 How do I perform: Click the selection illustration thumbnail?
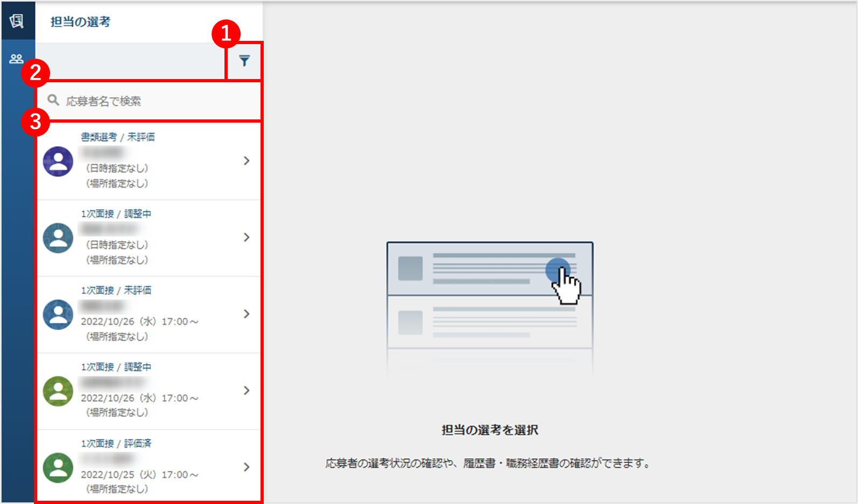(490, 309)
